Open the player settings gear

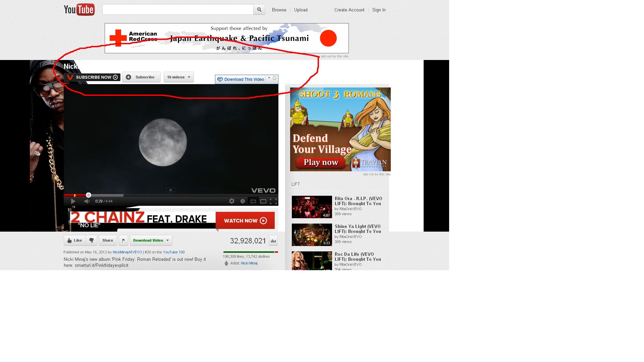(x=232, y=201)
